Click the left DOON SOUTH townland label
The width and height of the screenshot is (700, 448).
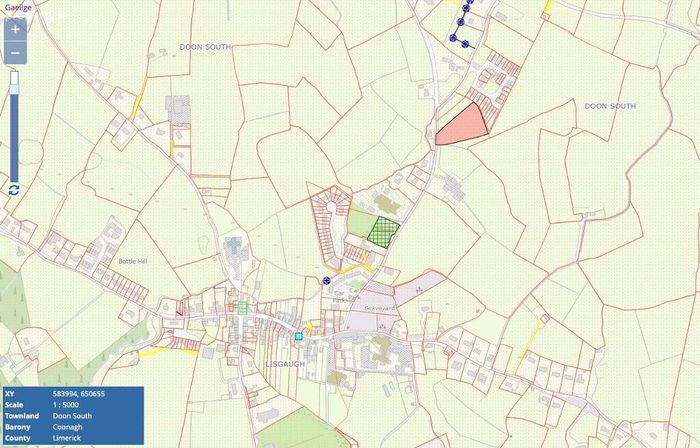[x=205, y=47]
